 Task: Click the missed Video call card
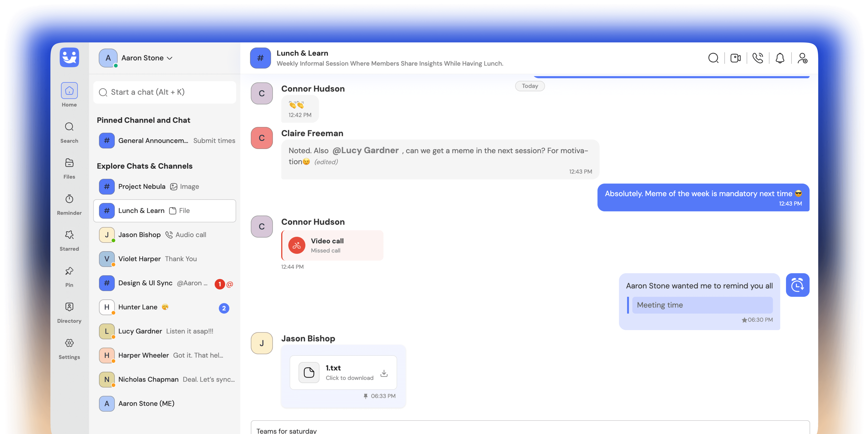coord(332,245)
